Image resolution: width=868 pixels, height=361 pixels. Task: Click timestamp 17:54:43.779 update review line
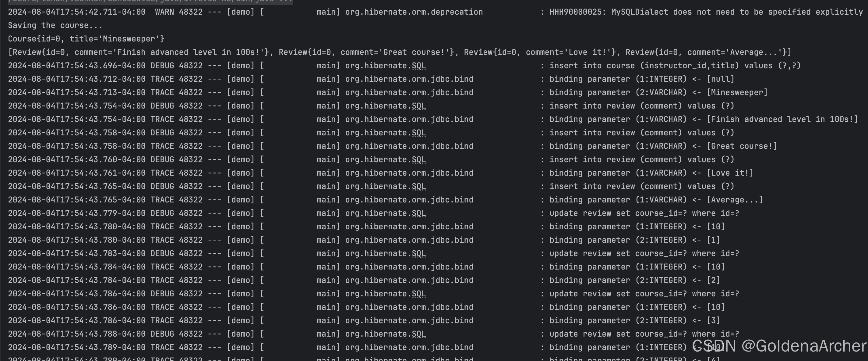point(76,213)
